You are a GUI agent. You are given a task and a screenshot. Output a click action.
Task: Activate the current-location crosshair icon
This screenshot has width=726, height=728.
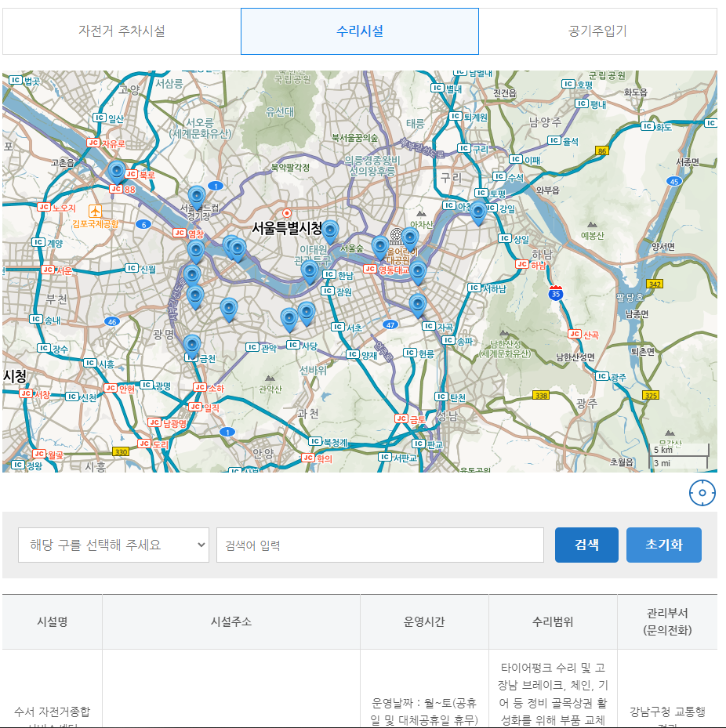coord(703,492)
